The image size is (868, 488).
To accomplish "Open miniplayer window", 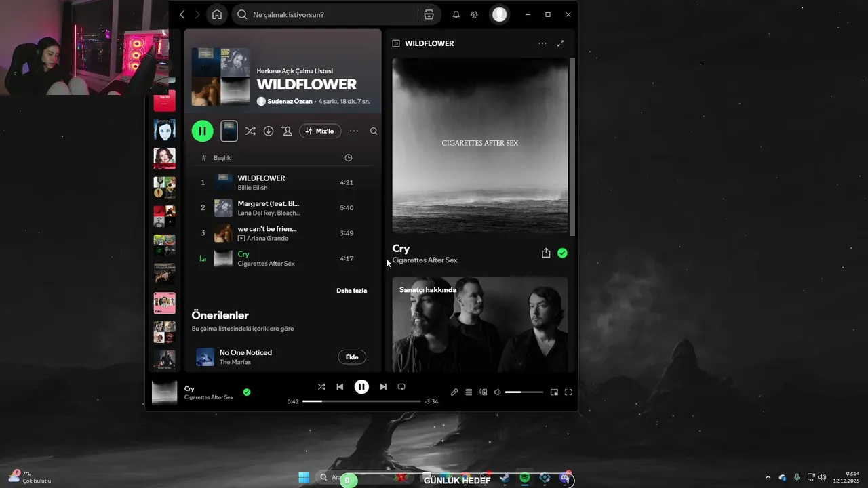I will click(x=554, y=392).
